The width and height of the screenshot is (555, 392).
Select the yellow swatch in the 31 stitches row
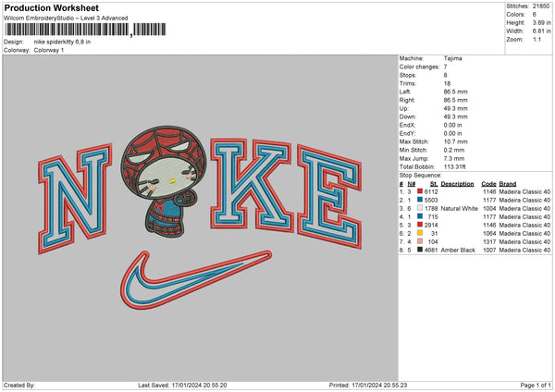tap(420, 233)
